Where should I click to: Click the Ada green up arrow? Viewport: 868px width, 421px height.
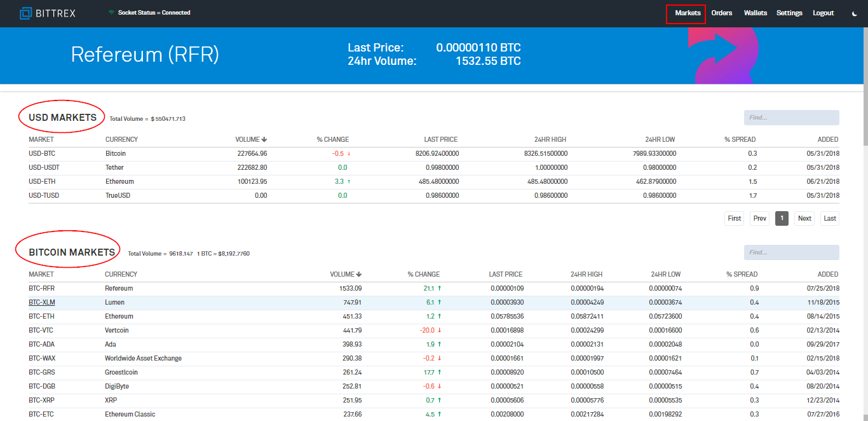pos(440,344)
